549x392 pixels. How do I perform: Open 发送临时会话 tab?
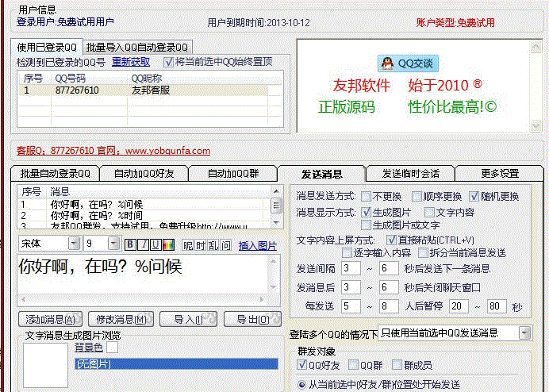410,174
